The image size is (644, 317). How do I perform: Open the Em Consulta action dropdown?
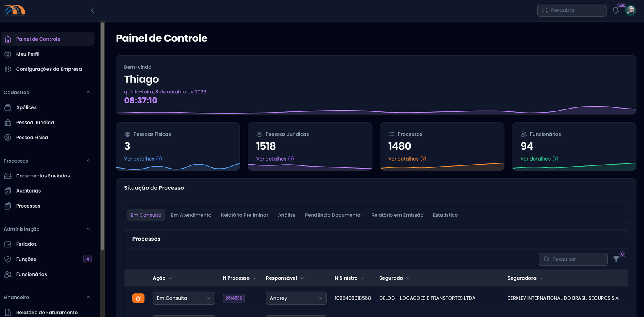click(x=184, y=298)
